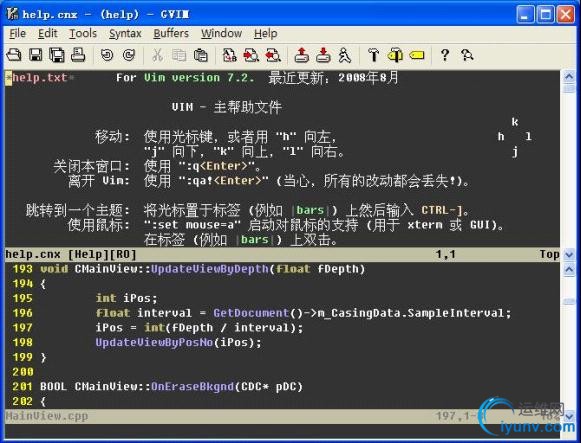Undo the last change with the toolbar icon
Screen dimensions: 581x443
click(107, 55)
